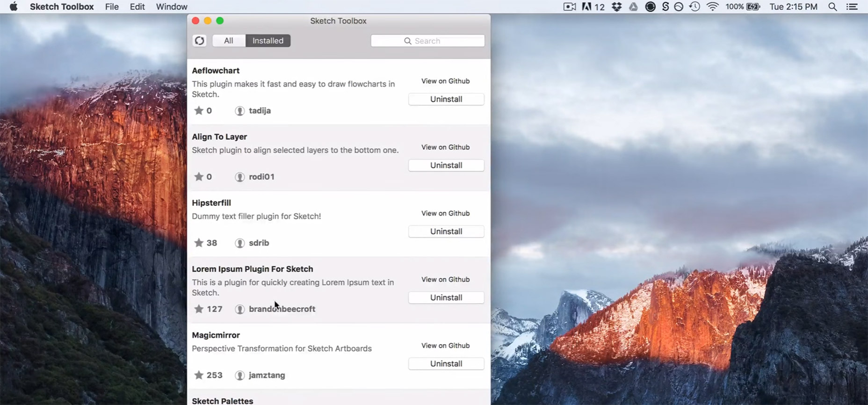Uninstall the Aeflowchart plugin

click(x=446, y=99)
